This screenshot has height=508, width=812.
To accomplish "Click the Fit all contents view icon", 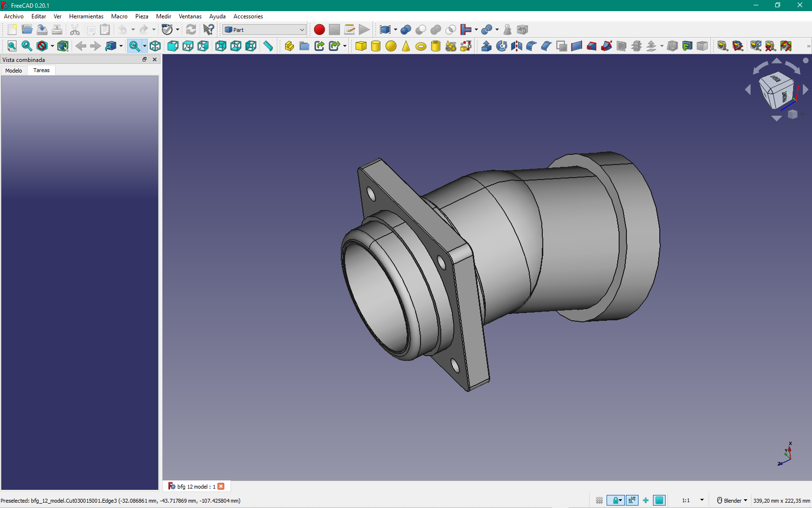I will (12, 46).
